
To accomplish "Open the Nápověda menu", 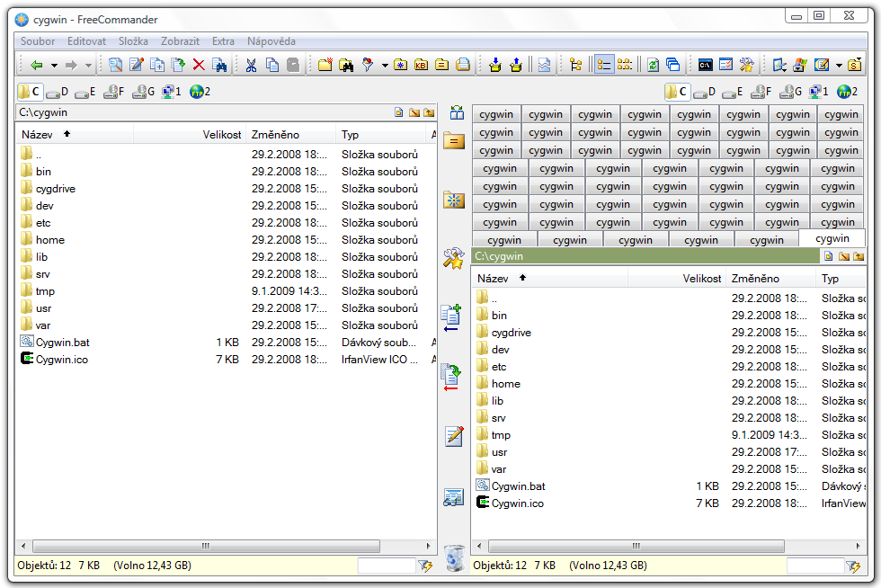I will coord(271,41).
